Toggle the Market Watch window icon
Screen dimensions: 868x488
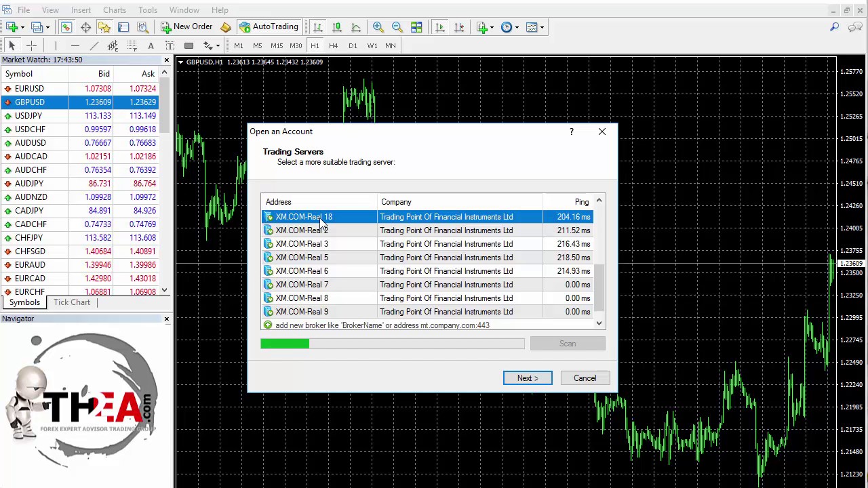66,27
